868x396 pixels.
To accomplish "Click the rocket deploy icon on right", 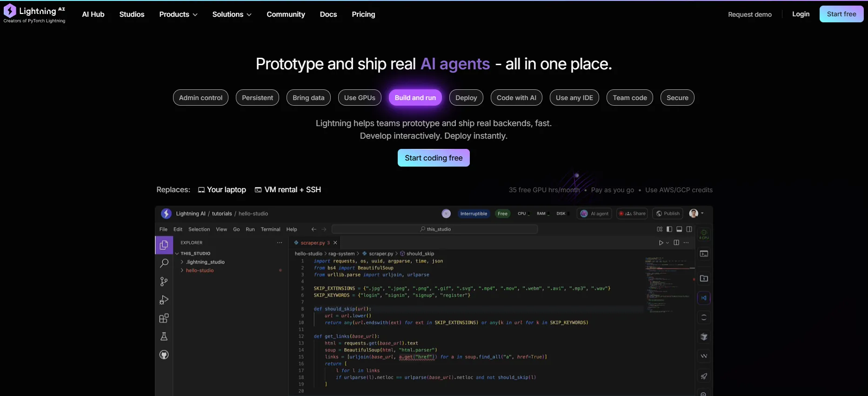I will (x=704, y=376).
